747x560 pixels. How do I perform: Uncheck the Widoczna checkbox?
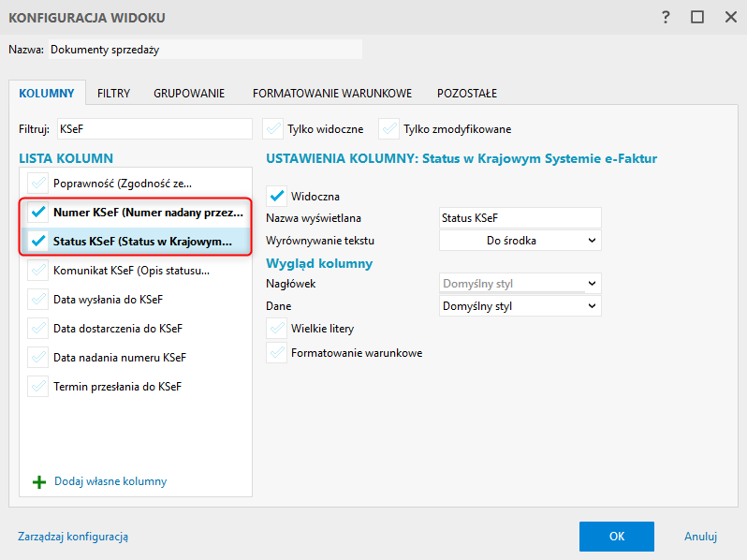click(277, 197)
